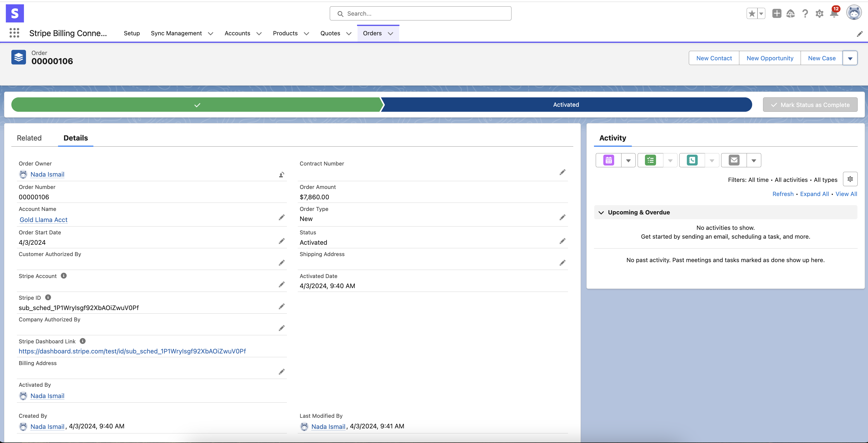This screenshot has height=443, width=868.
Task: Expand the Orders tab chevron menu
Action: (x=391, y=34)
